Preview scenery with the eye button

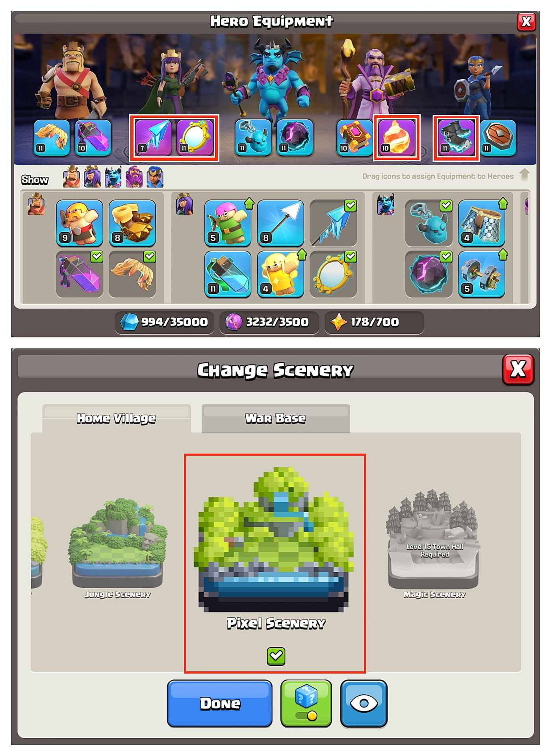[364, 704]
